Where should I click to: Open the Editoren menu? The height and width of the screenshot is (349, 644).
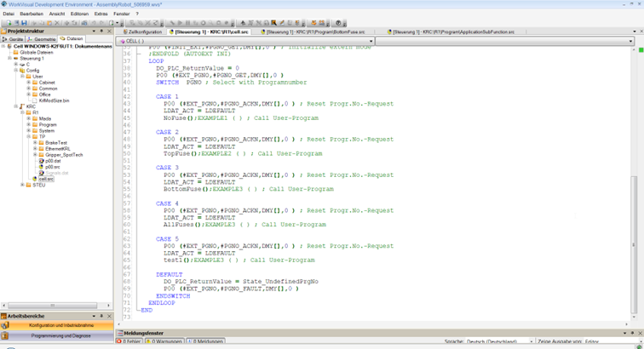pyautogui.click(x=78, y=14)
